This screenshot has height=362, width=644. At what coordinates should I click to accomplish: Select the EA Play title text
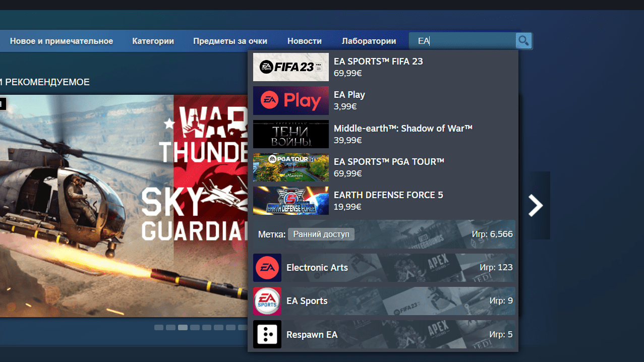(349, 95)
